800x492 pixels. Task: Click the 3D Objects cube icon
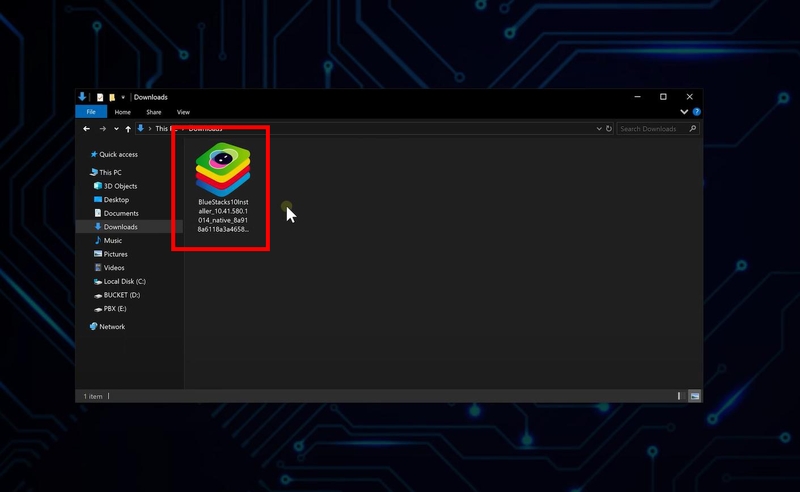pyautogui.click(x=98, y=186)
